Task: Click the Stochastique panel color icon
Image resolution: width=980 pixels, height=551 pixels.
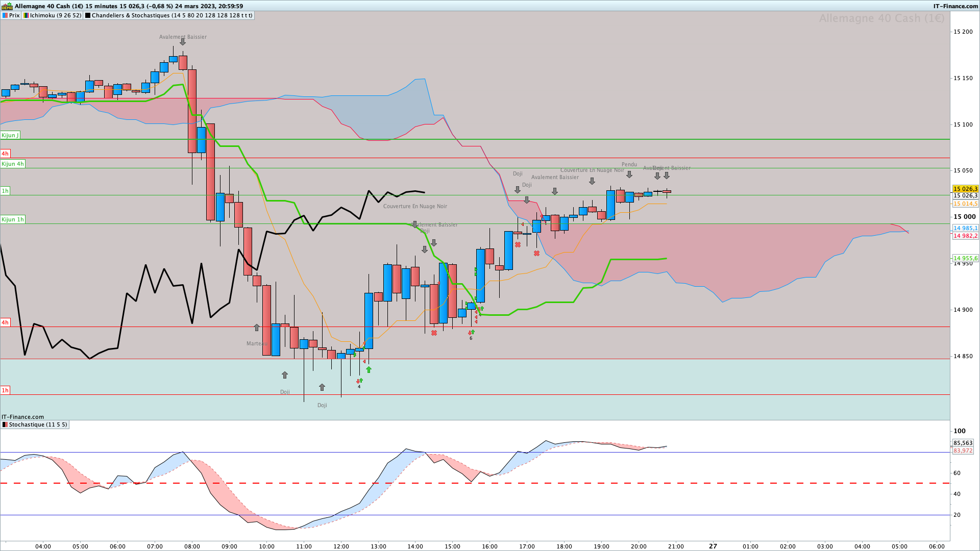Action: 5,424
